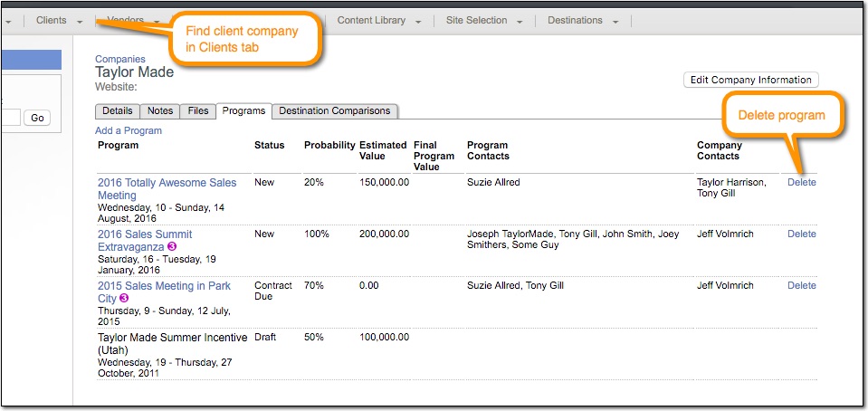Click purple badge beside 2016 Sales Summit Extravaganza

(172, 246)
